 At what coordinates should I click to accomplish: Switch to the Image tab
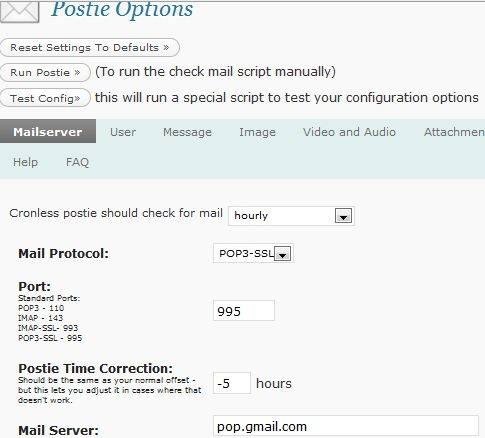pyautogui.click(x=257, y=132)
